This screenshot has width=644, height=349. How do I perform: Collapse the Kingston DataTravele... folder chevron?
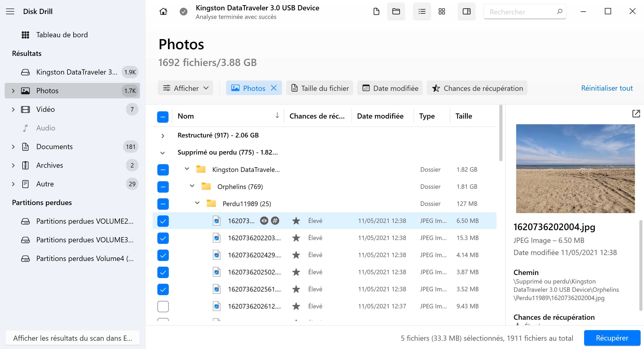(x=187, y=169)
